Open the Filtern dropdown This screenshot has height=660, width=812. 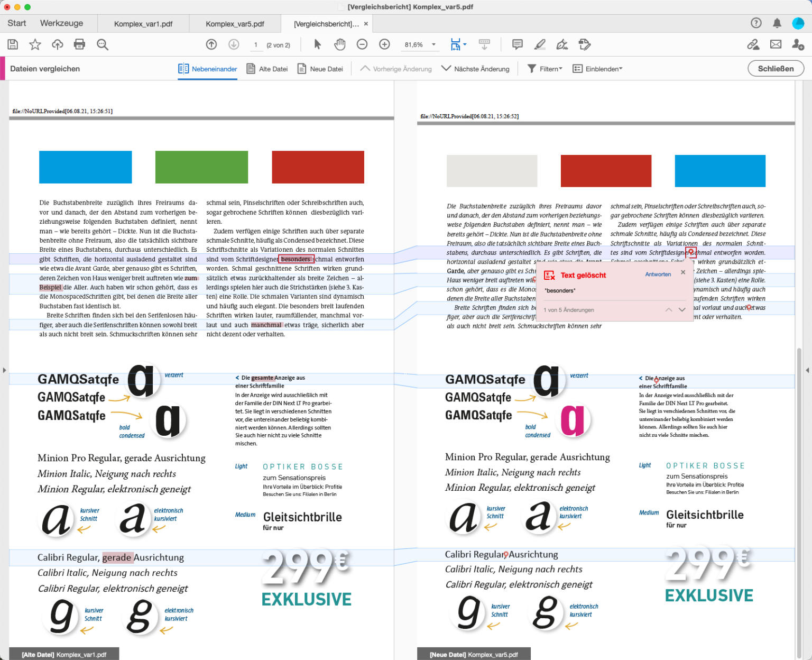[545, 69]
